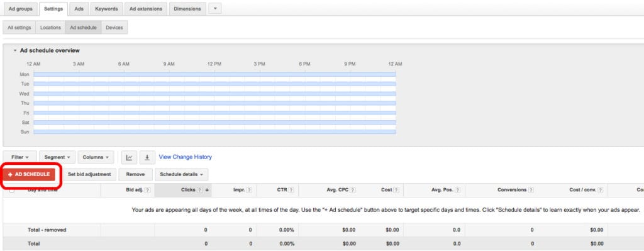Sort by the Cost / conv. column header
This screenshot has height=251, width=644.
click(583, 190)
